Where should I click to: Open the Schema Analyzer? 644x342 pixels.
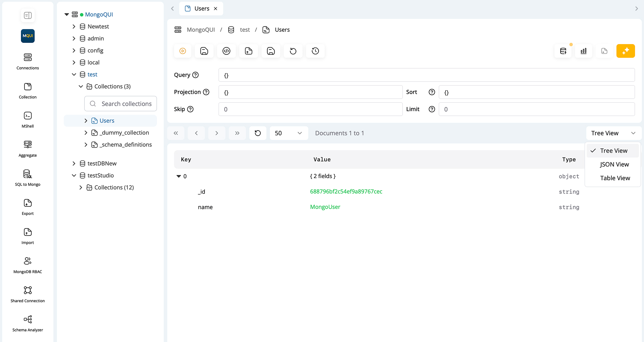tap(27, 323)
